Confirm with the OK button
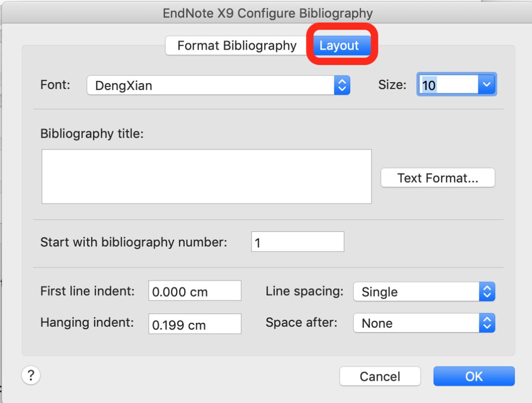 (474, 376)
